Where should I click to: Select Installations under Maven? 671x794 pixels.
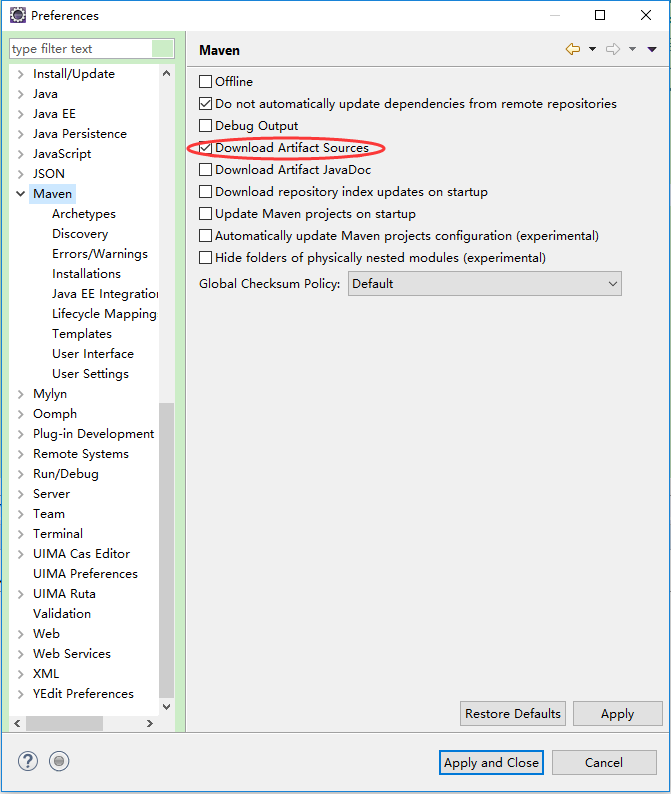click(x=86, y=274)
